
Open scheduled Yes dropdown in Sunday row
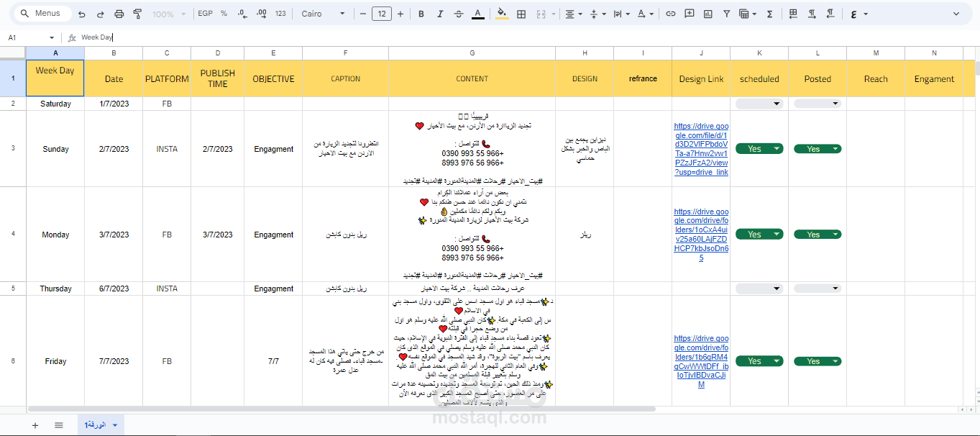[759, 149]
